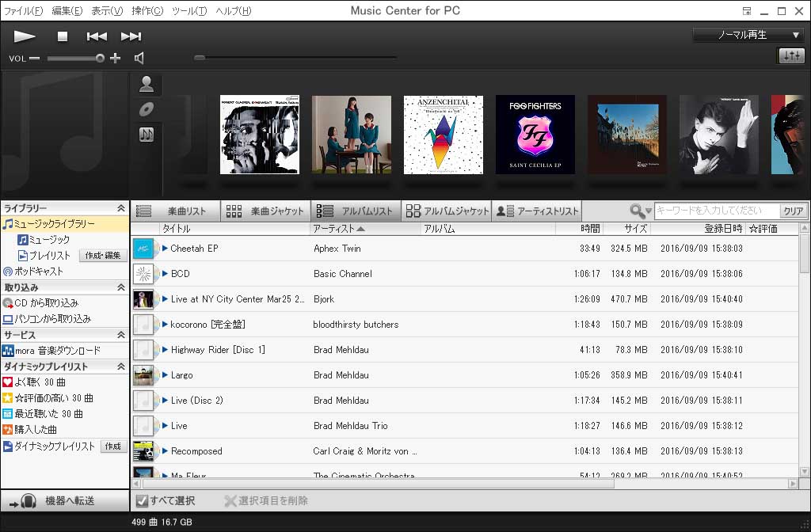Collapse the ダイナミックプレイリスト section
This screenshot has width=811, height=532.
(x=121, y=367)
